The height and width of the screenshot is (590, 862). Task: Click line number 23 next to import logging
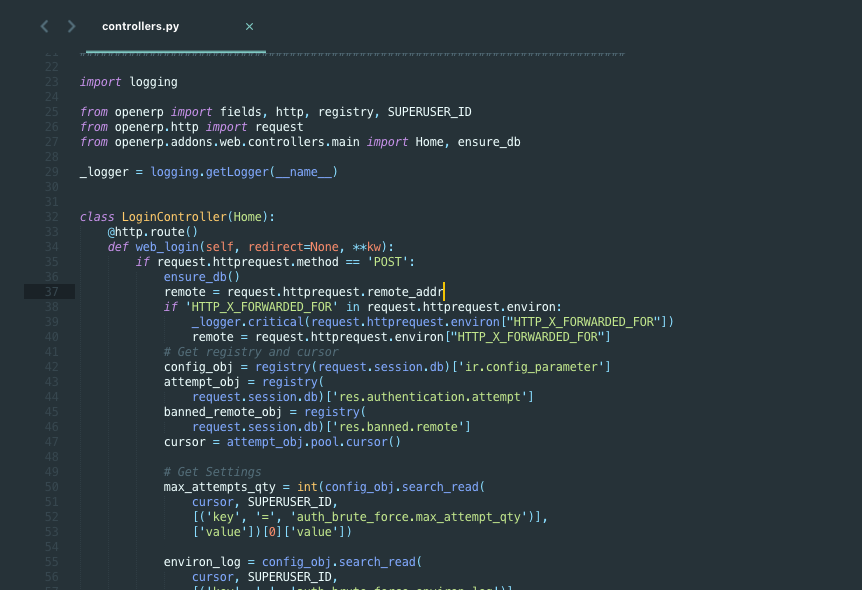51,81
